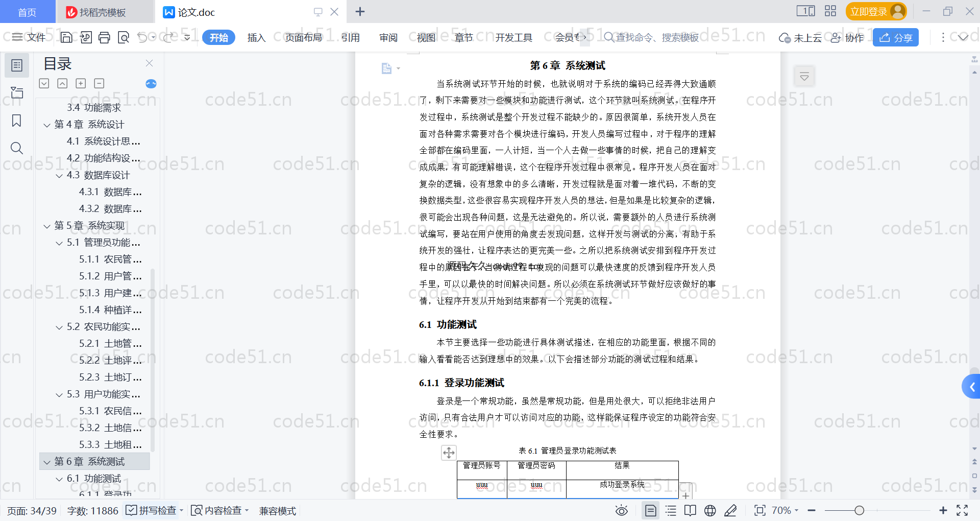
Task: Open the search icon in left sidebar
Action: pos(17,148)
